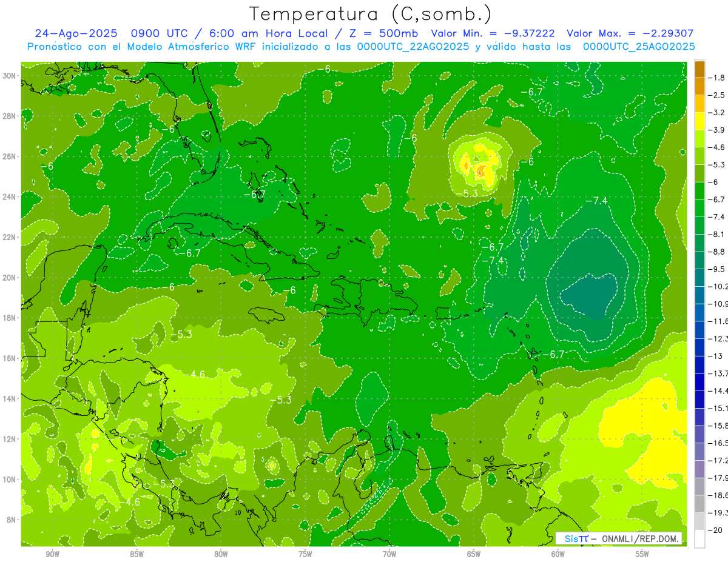Click the title "Temperatura (C,somb.)"
Image resolution: width=728 pixels, height=562 pixels.
tap(371, 15)
